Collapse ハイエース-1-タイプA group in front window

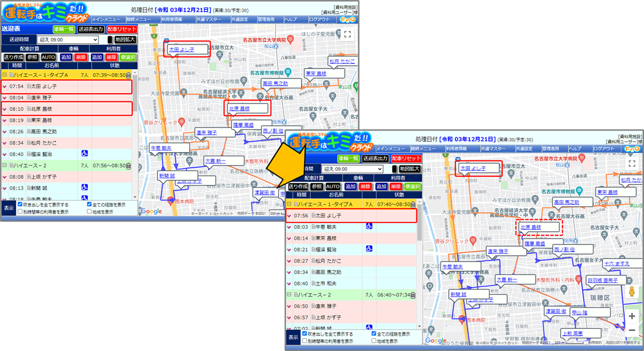[289, 204]
